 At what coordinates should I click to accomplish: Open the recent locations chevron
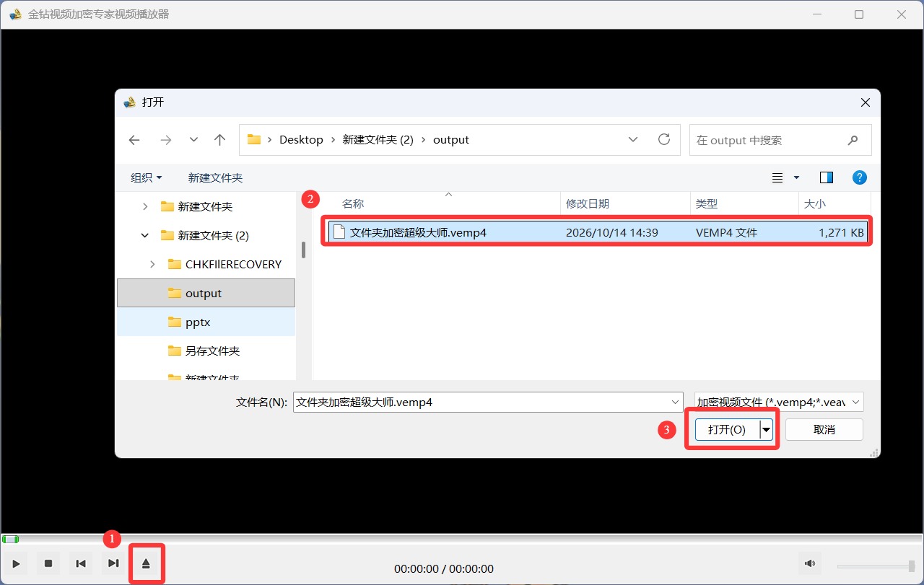[x=193, y=140]
